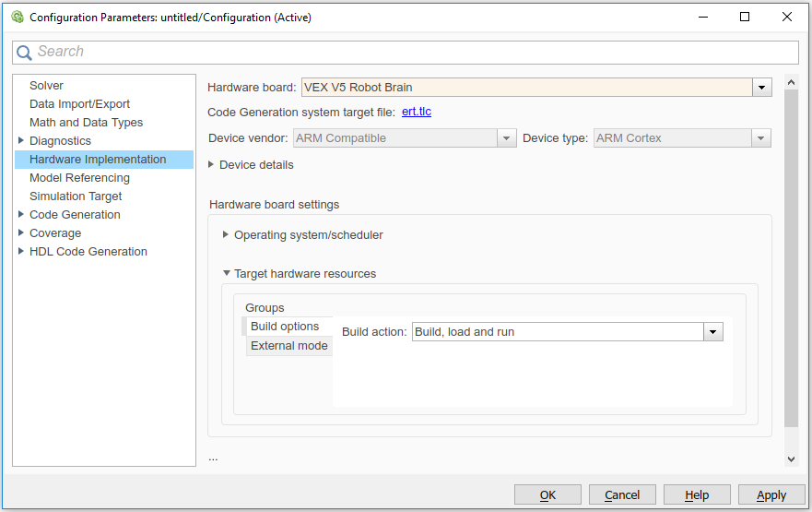Expand the HDL Code Generation arrow

point(21,252)
